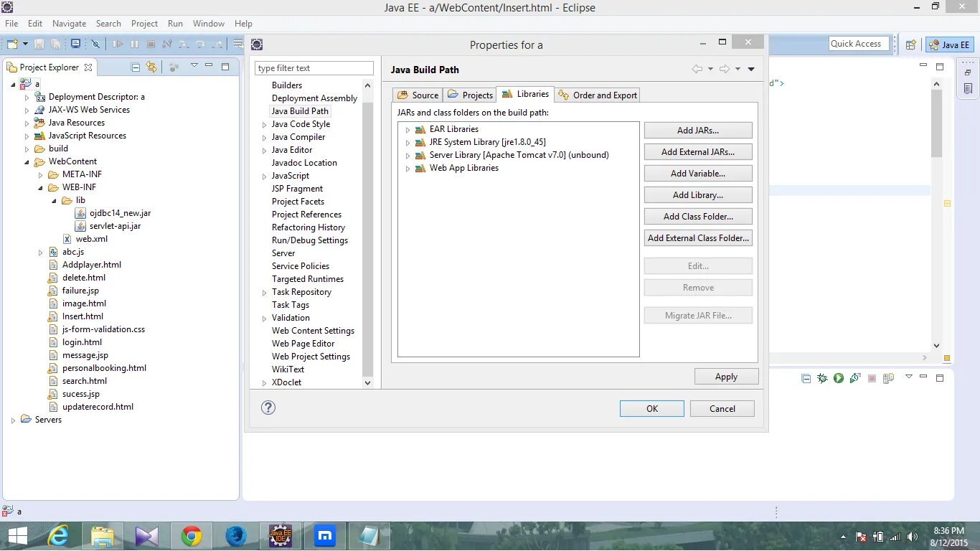This screenshot has height=551, width=980.
Task: Click the Add External JARs... button
Action: pyautogui.click(x=698, y=152)
